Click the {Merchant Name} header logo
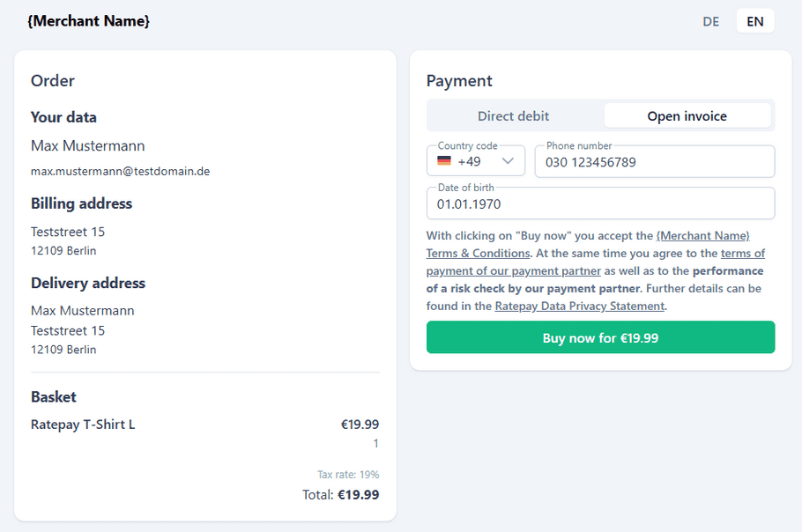The image size is (802, 532). click(88, 21)
